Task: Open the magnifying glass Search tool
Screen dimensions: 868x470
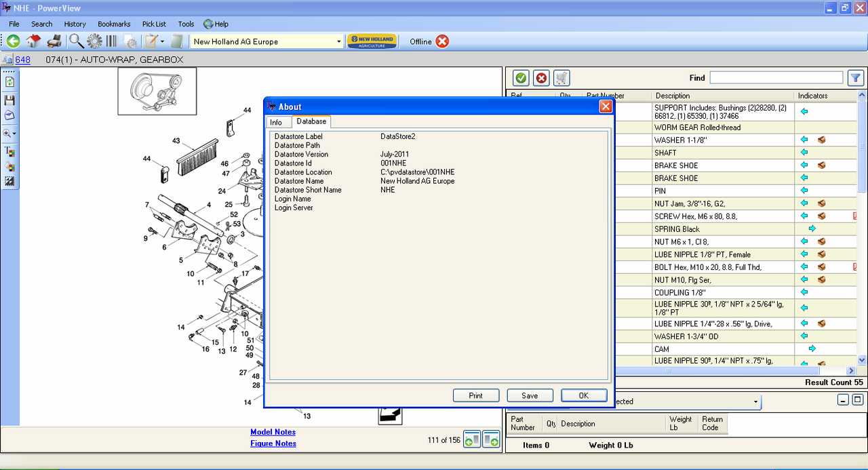Action: click(77, 41)
